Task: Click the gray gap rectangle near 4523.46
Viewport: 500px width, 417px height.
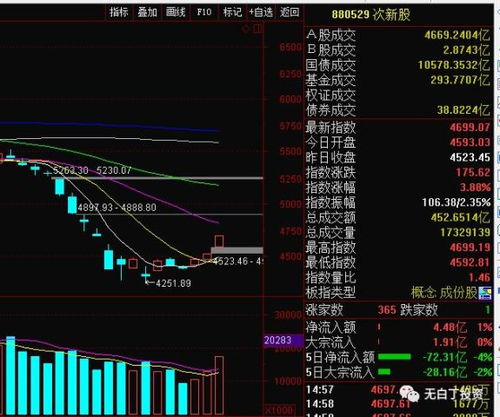Action: [x=237, y=250]
